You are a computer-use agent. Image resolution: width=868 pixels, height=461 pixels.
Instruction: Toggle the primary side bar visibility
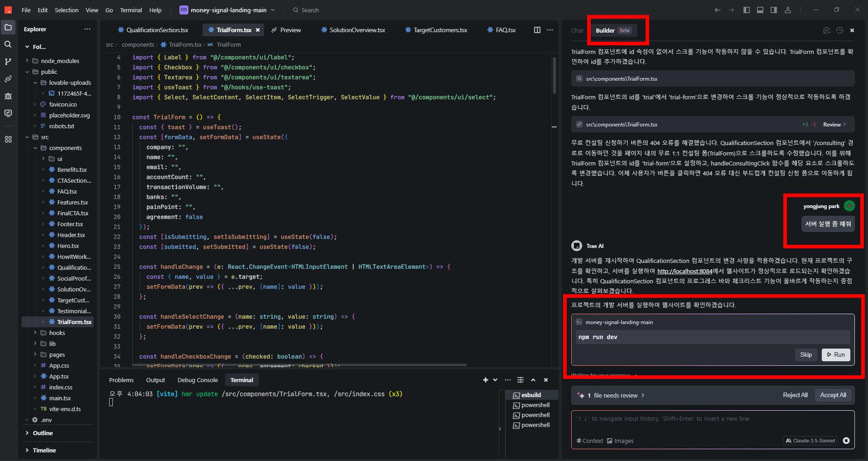pos(747,10)
